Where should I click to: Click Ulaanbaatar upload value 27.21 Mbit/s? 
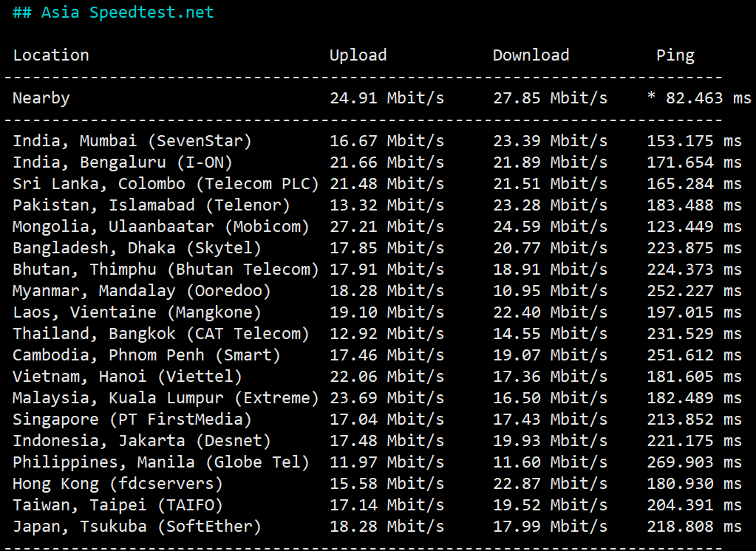click(x=386, y=227)
